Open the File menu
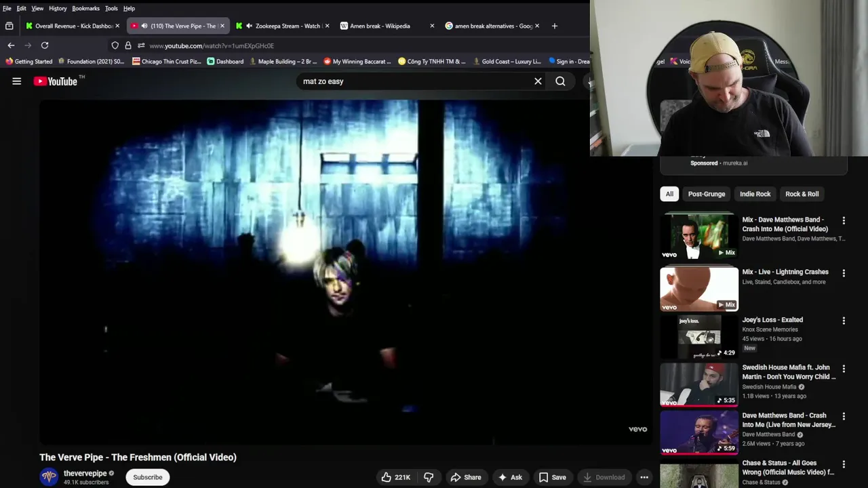The image size is (868, 488). (7, 8)
